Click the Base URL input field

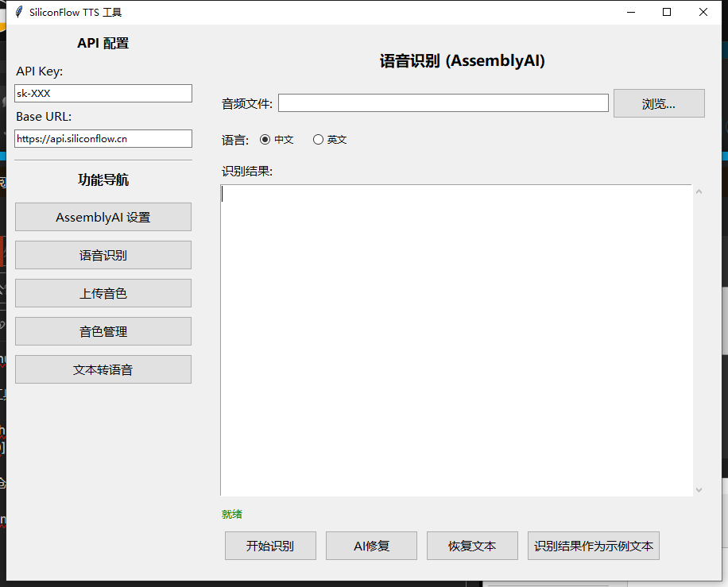[x=103, y=139]
